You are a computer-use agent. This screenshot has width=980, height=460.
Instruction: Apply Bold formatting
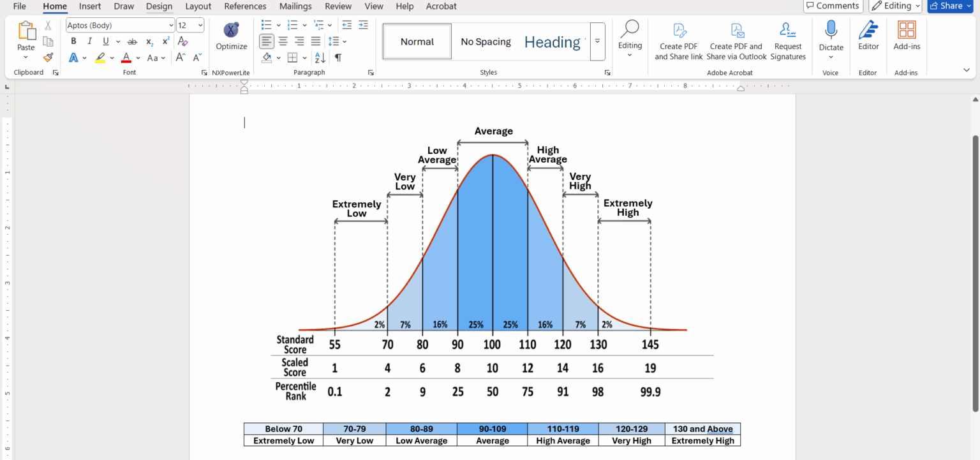(x=73, y=40)
